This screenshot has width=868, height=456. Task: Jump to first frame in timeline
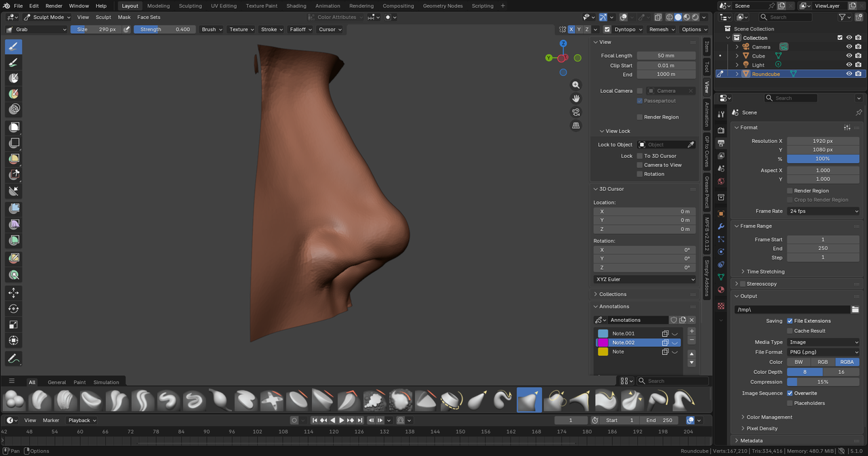[x=315, y=420]
